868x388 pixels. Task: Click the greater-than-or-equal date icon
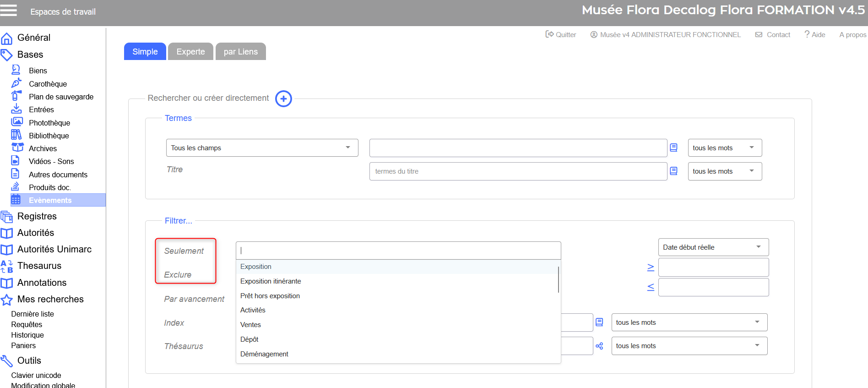[651, 267]
